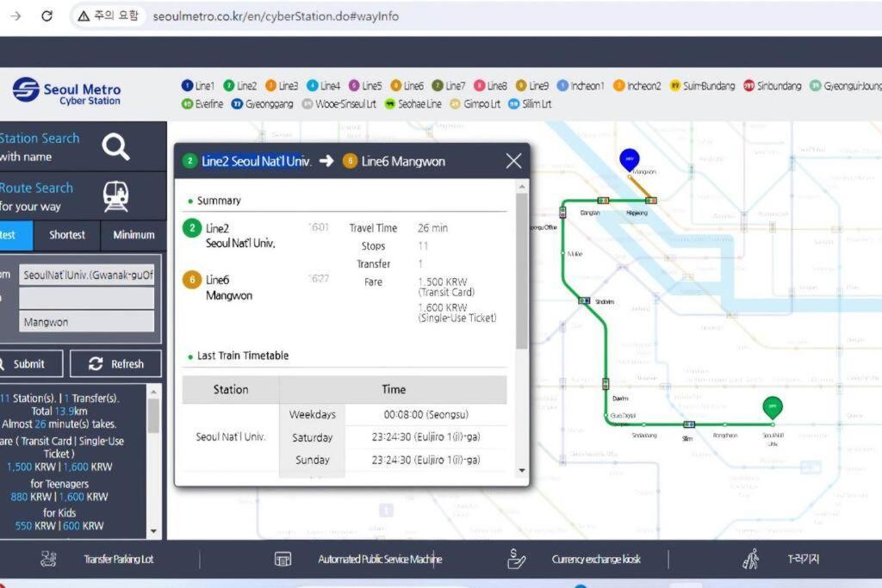Toggle Line2 in the line legend
The width and height of the screenshot is (882, 588).
click(239, 85)
